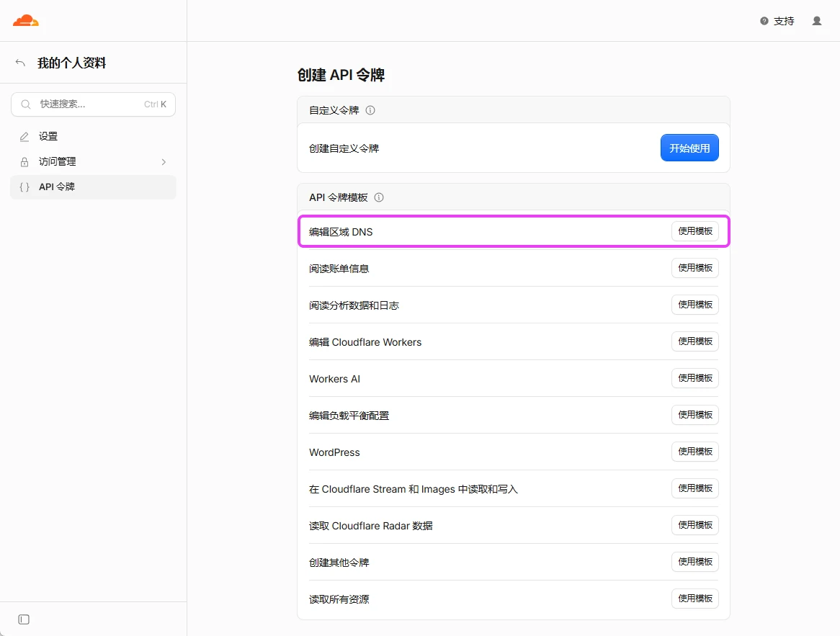Click the pencil icon next to 设置
Viewport: 840px width, 636px height.
(x=24, y=137)
